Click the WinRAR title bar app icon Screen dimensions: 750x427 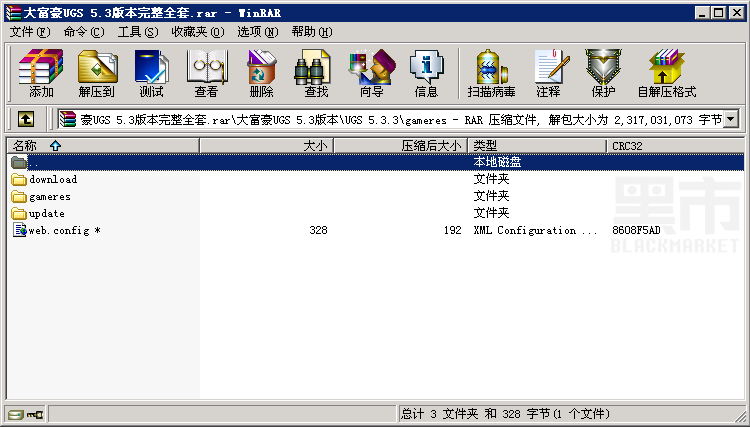coord(13,12)
